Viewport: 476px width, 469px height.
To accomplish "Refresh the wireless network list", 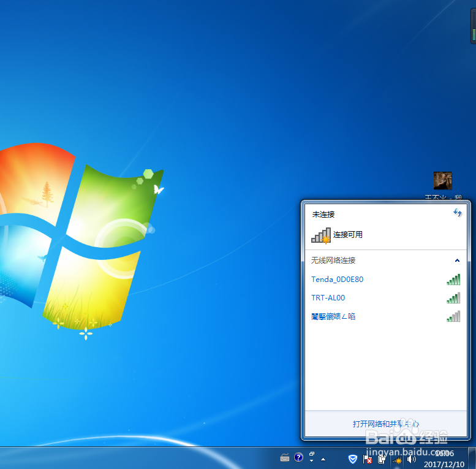I will coord(458,213).
